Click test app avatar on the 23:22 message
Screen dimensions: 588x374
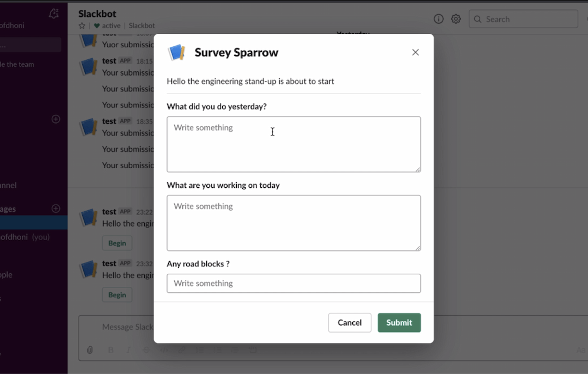click(x=89, y=218)
